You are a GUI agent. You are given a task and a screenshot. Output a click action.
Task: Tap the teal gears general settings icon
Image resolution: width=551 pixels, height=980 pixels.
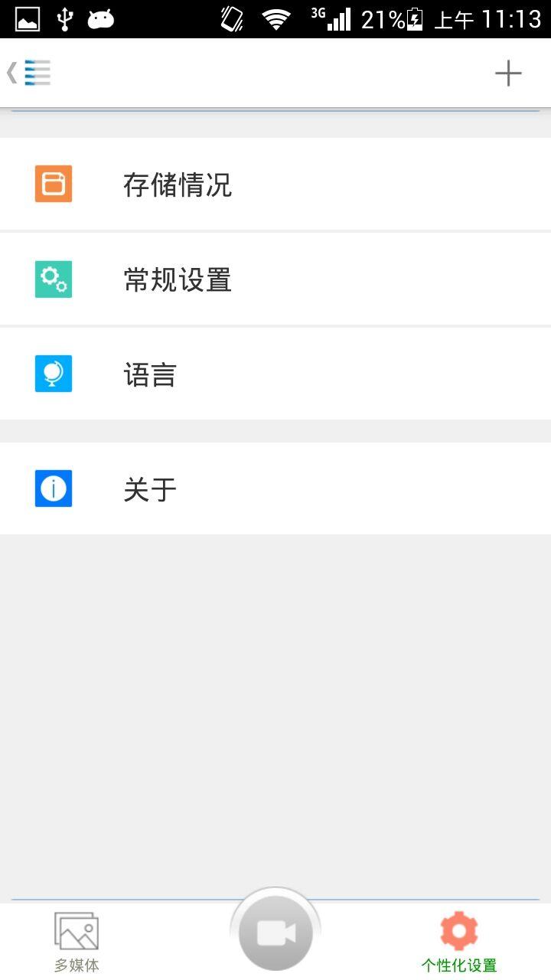[54, 279]
